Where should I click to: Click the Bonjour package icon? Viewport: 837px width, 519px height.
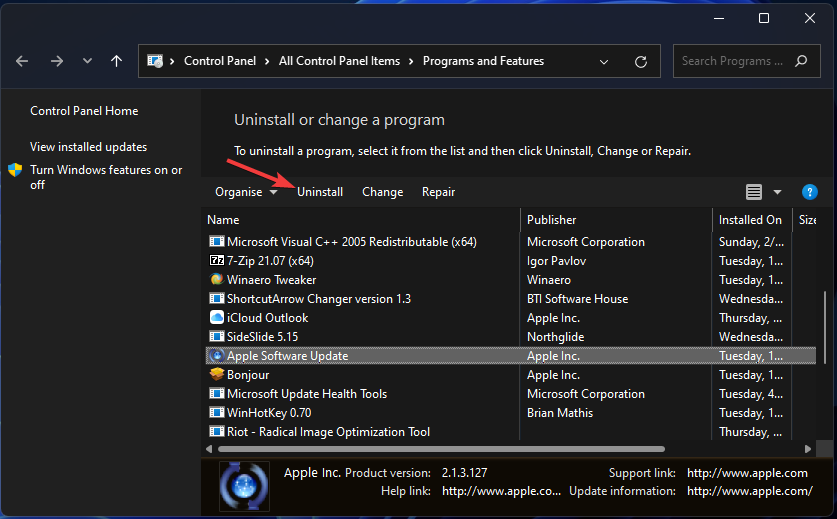[216, 374]
